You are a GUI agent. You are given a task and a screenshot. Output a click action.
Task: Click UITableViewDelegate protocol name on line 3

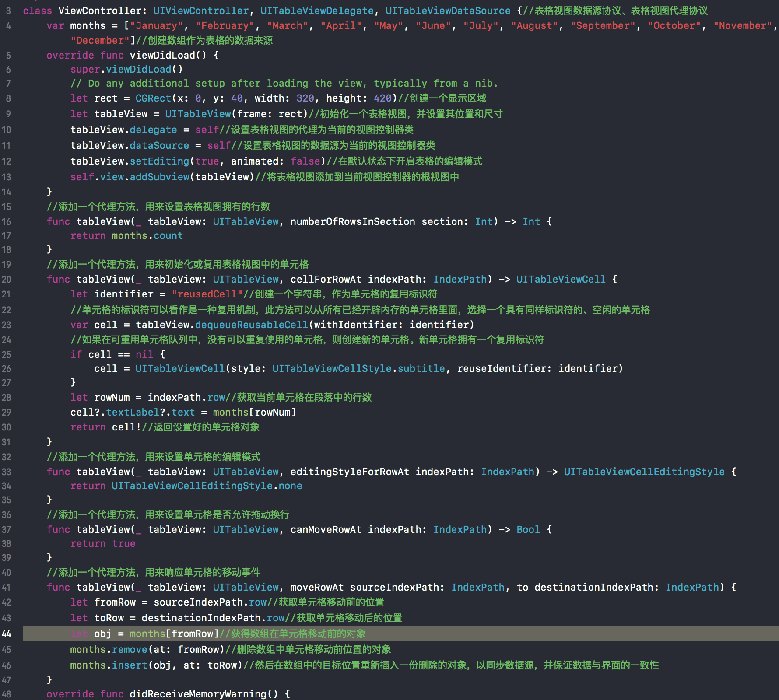coord(317,10)
